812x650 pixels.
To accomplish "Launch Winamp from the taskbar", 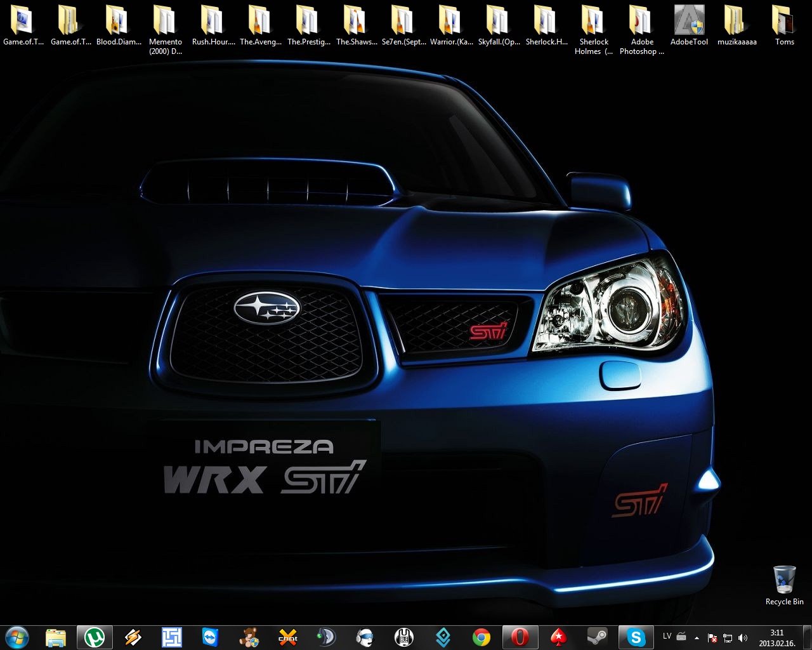I will click(133, 637).
